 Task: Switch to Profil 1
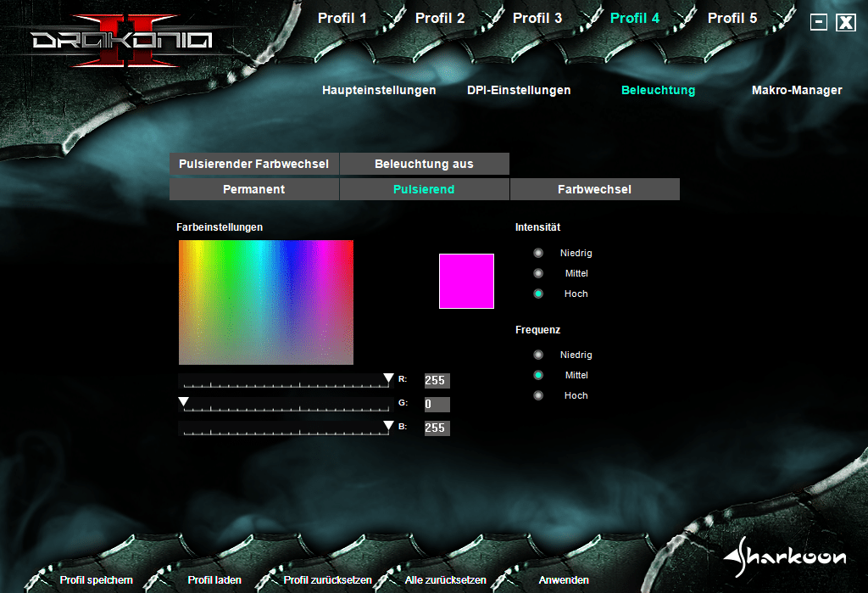click(x=342, y=18)
